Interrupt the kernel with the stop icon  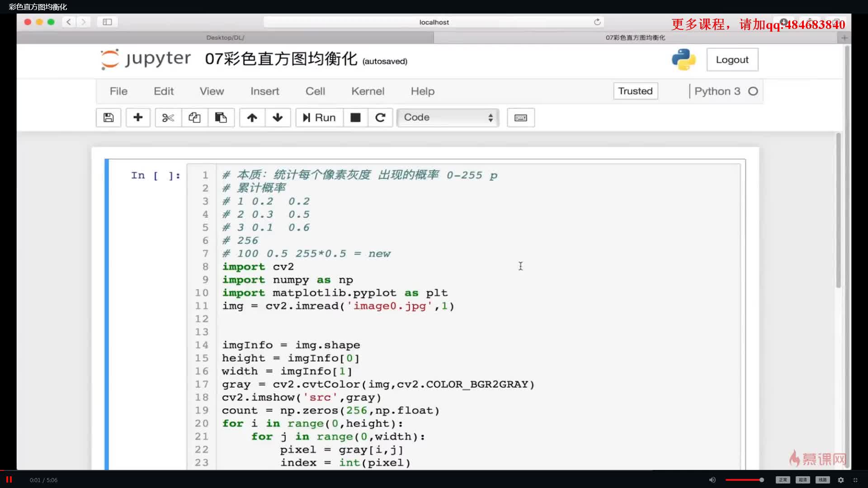coord(356,117)
